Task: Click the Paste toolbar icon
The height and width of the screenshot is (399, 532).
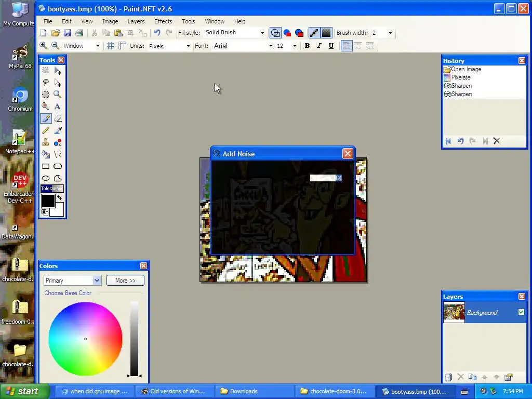Action: pos(118,33)
